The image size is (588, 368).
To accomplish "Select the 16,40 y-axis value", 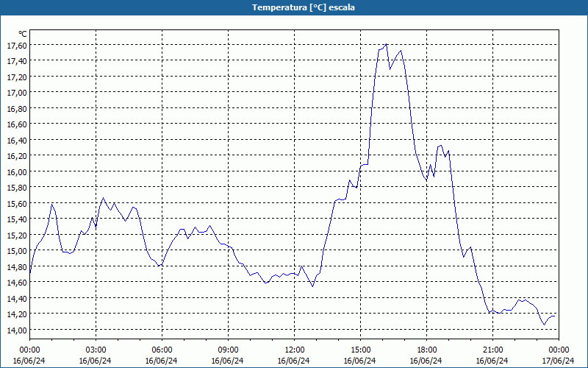I will 17,140.
